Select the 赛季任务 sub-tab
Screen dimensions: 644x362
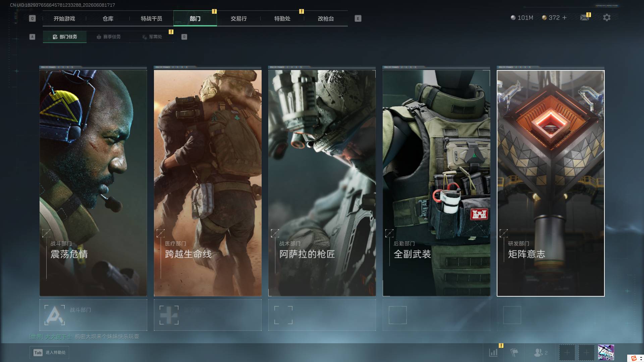click(108, 37)
